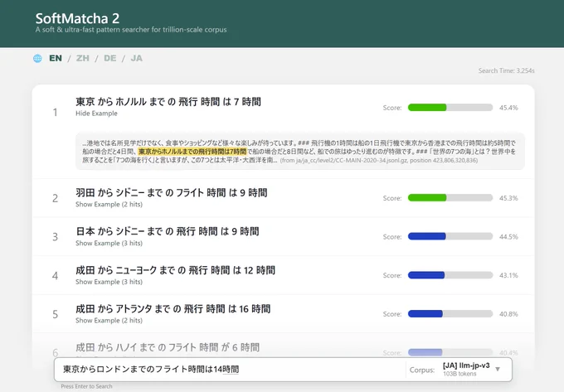Click the 40.8% score bar
The width and height of the screenshot is (564, 392).
click(x=450, y=313)
